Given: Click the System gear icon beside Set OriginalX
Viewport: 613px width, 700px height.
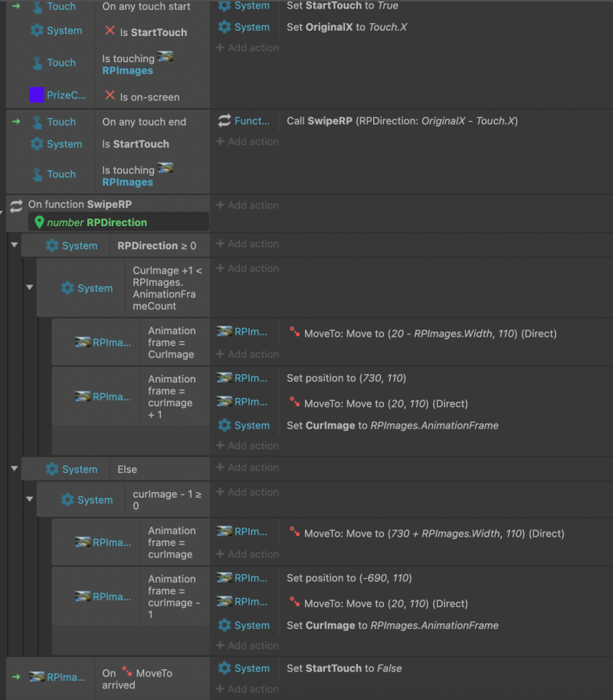Looking at the screenshot, I should pyautogui.click(x=225, y=27).
